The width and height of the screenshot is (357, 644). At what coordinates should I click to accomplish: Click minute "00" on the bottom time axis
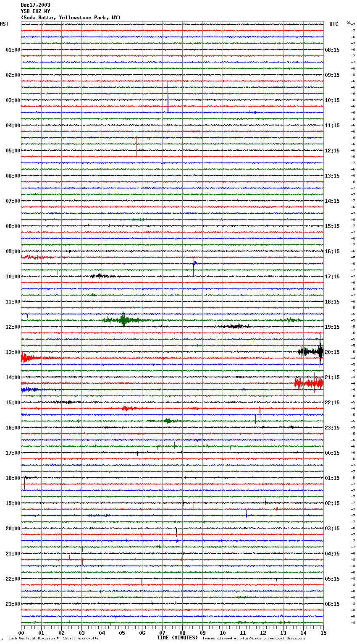[x=21, y=633]
